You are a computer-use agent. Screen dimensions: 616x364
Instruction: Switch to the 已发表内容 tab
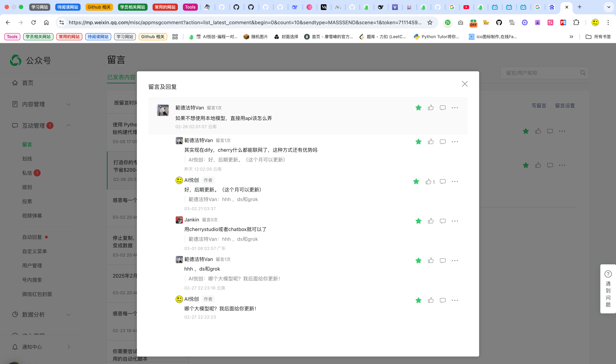[x=121, y=77]
